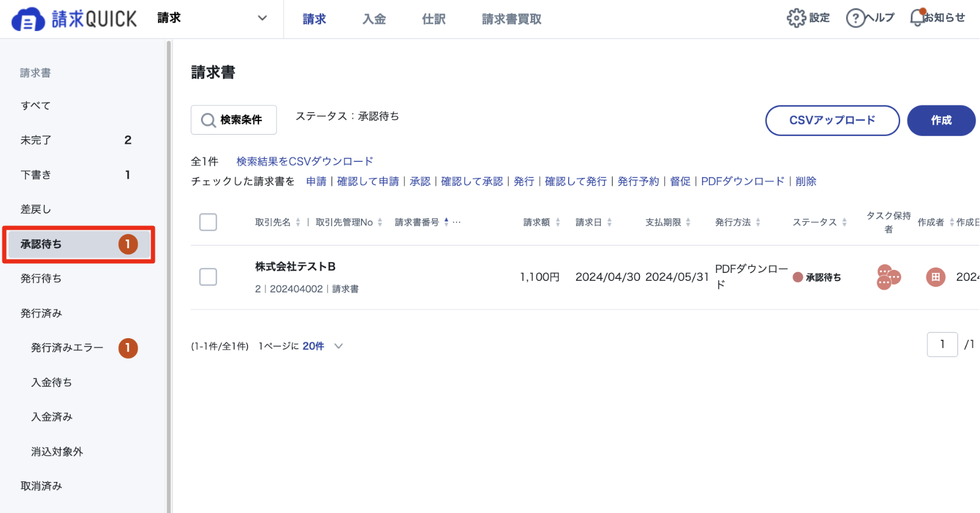The height and width of the screenshot is (513, 980).
Task: Open settings via the gear icon
Action: (796, 18)
